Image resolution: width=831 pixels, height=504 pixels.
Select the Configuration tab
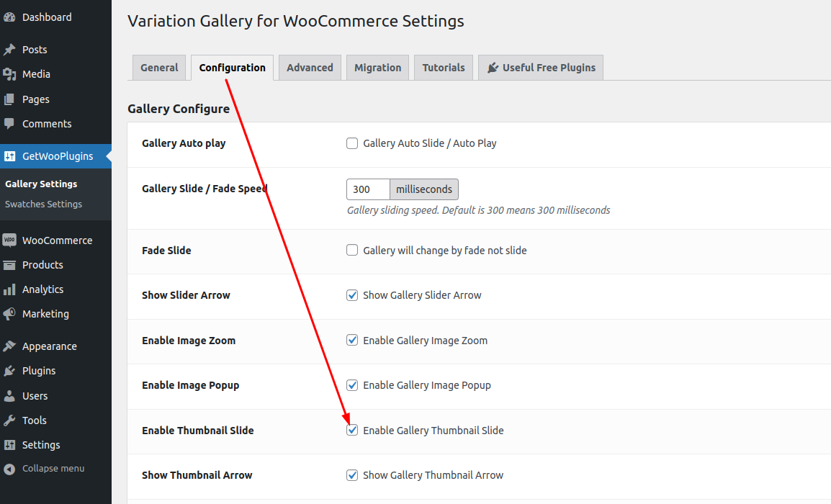point(232,67)
